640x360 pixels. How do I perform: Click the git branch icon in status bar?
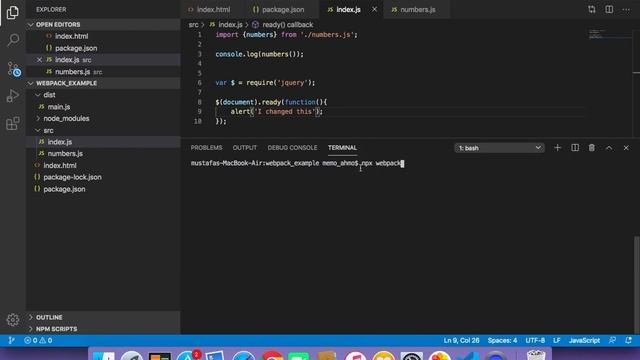[11, 340]
